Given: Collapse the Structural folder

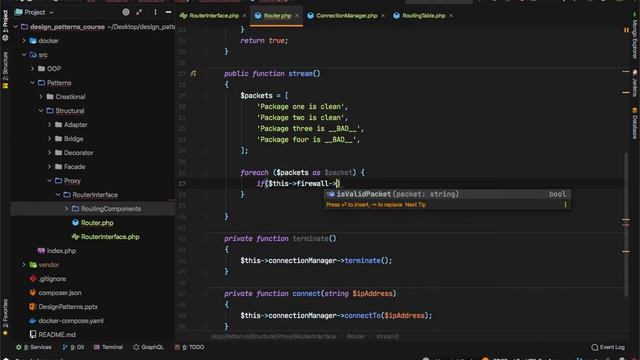Looking at the screenshot, I should (41, 111).
